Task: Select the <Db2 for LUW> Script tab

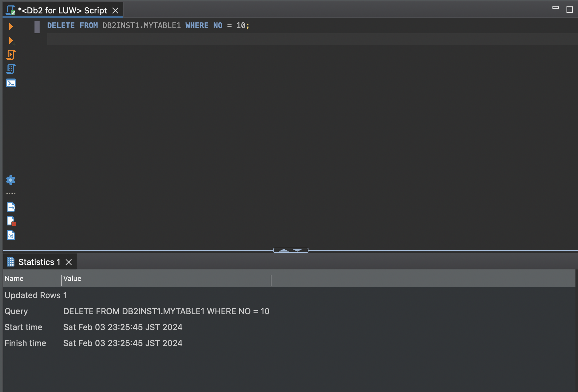Action: tap(63, 10)
